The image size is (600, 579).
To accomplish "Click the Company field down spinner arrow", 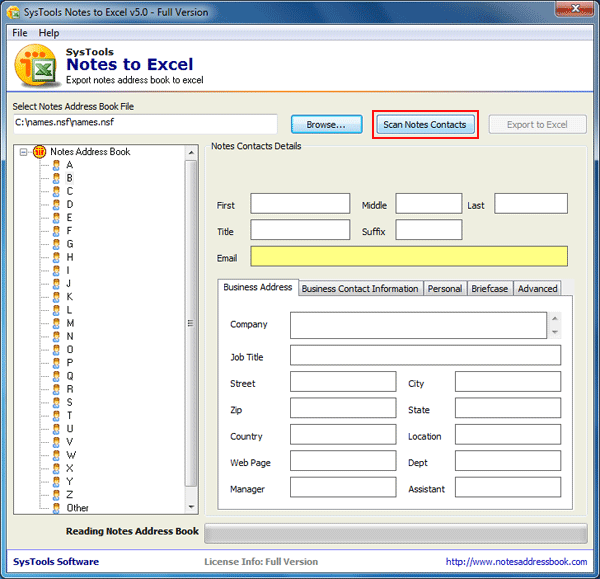I will click(554, 332).
